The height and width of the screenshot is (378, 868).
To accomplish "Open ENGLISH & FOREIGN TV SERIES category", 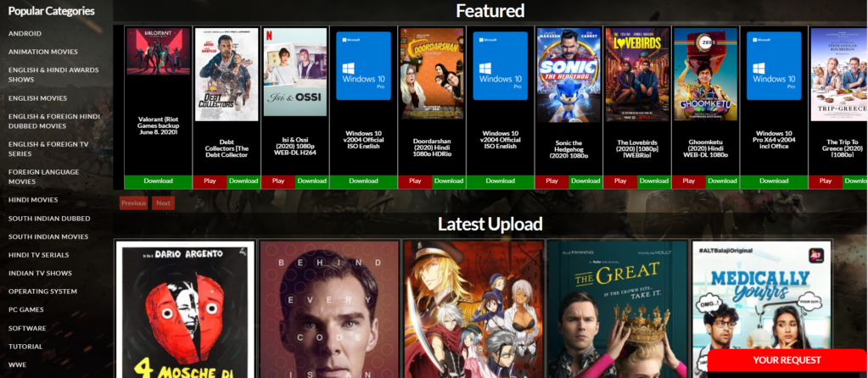I will tap(48, 148).
